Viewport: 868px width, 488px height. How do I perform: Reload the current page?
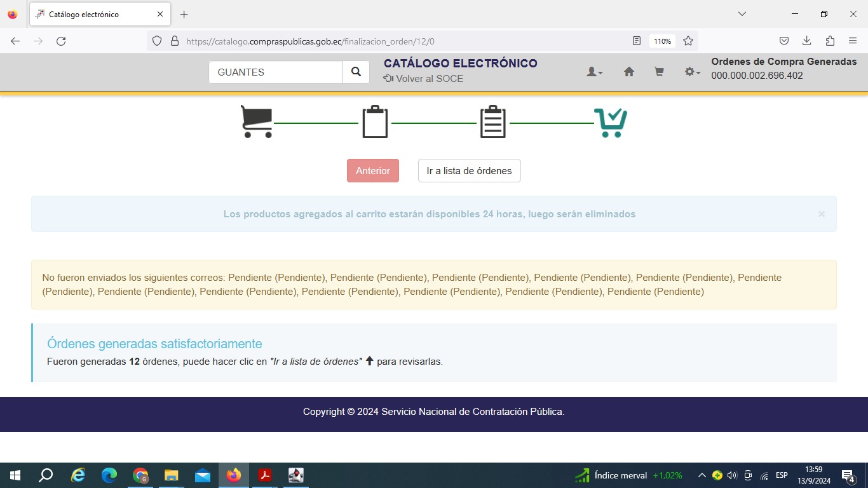[x=61, y=41]
